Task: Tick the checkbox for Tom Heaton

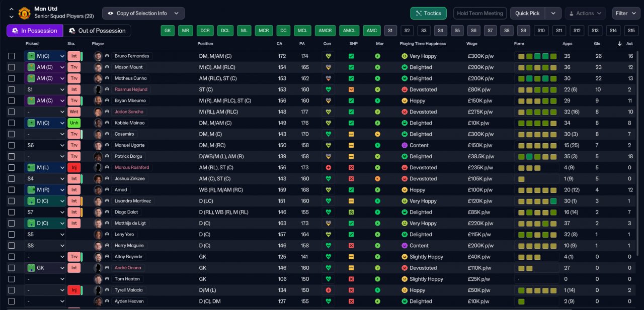Action: pos(12,279)
